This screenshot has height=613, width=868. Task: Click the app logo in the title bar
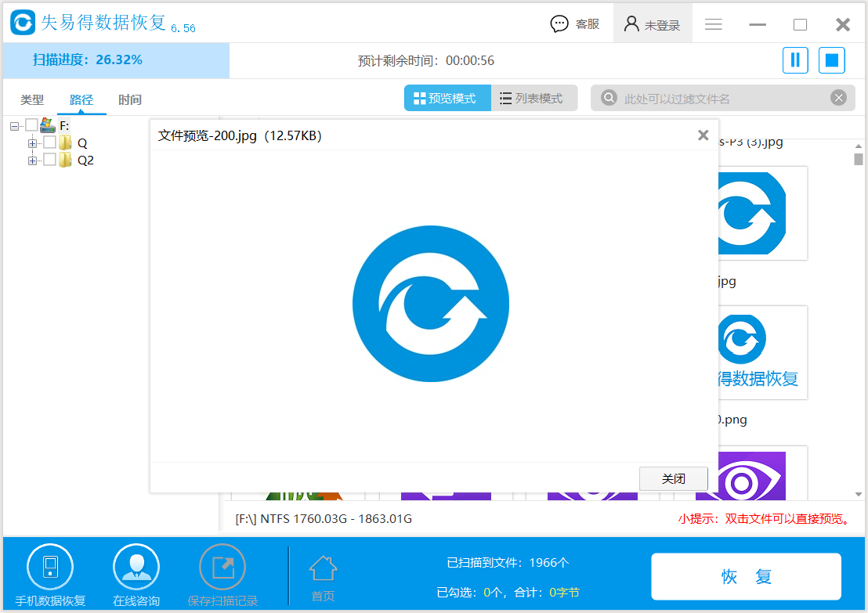pyautogui.click(x=23, y=23)
